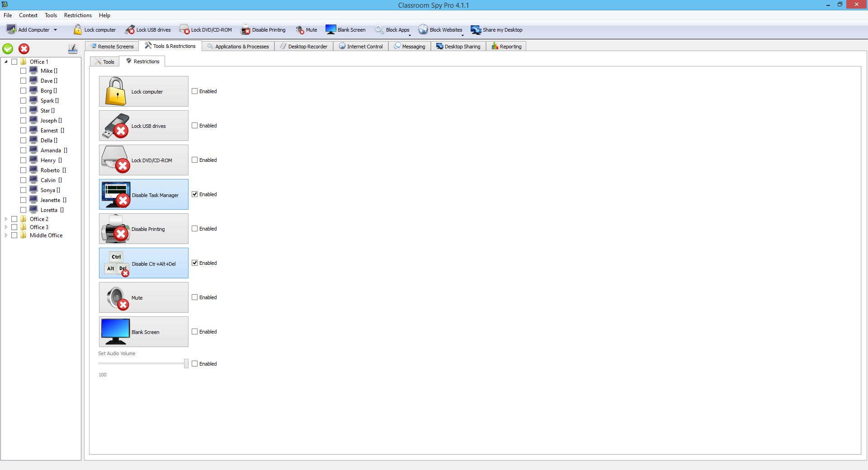
Task: Click the Mute speaker toolbar icon
Action: point(300,30)
